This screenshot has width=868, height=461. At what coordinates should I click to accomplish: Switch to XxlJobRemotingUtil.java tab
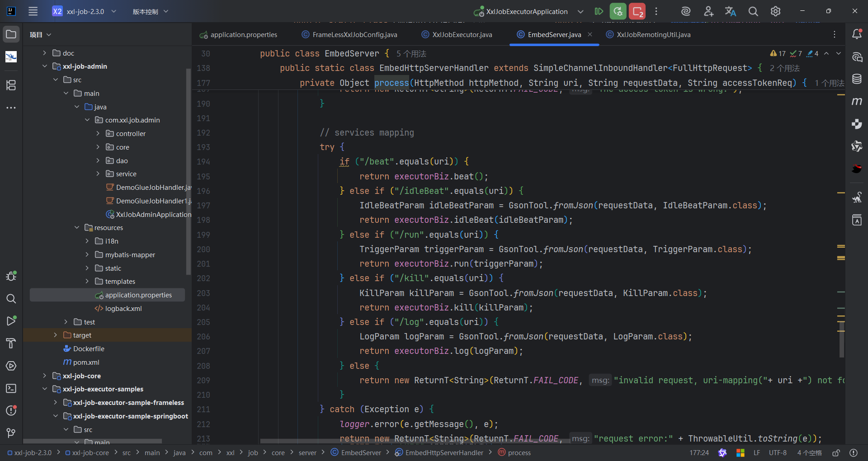[x=648, y=35]
